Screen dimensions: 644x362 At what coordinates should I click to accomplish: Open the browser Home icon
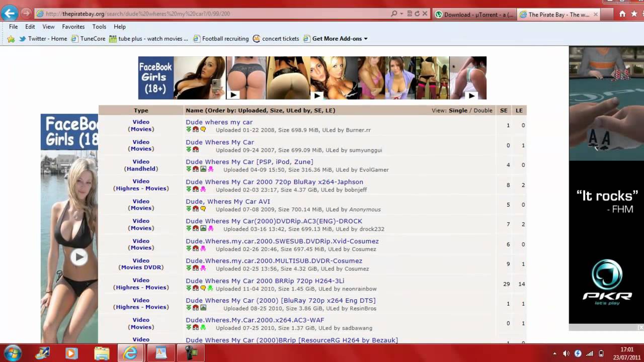pyautogui.click(x=622, y=14)
